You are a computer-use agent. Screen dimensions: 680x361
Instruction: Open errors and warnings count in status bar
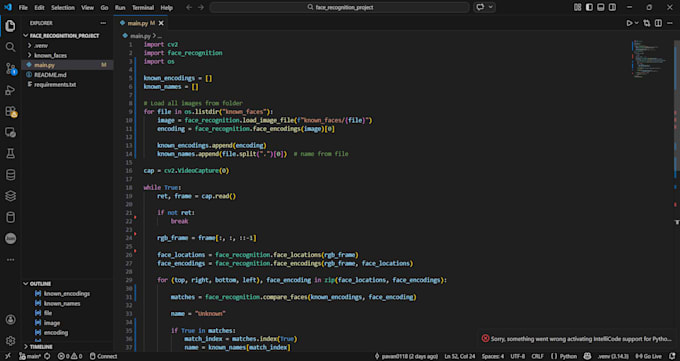pyautogui.click(x=70, y=356)
